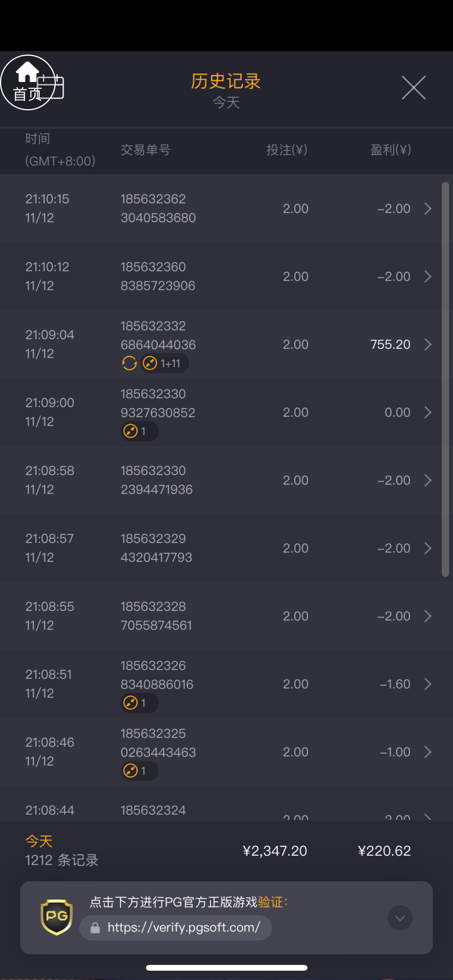Expand details for the 21:08:57 record

tap(427, 548)
